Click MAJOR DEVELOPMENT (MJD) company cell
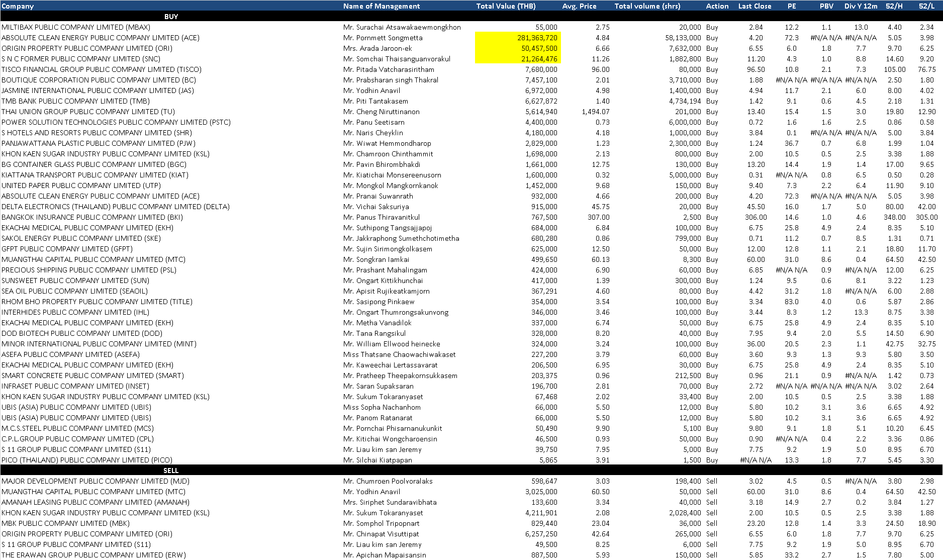The width and height of the screenshot is (943, 560). click(96, 481)
